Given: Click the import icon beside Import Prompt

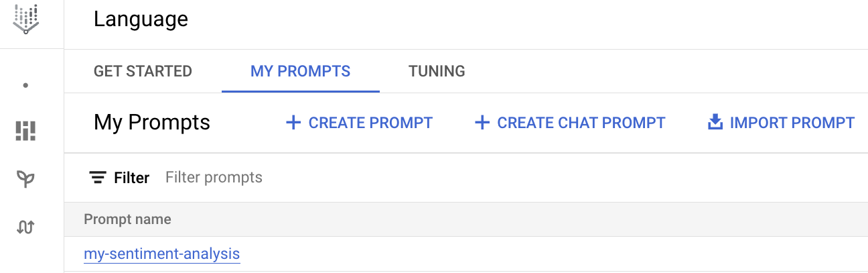Looking at the screenshot, I should click(715, 123).
